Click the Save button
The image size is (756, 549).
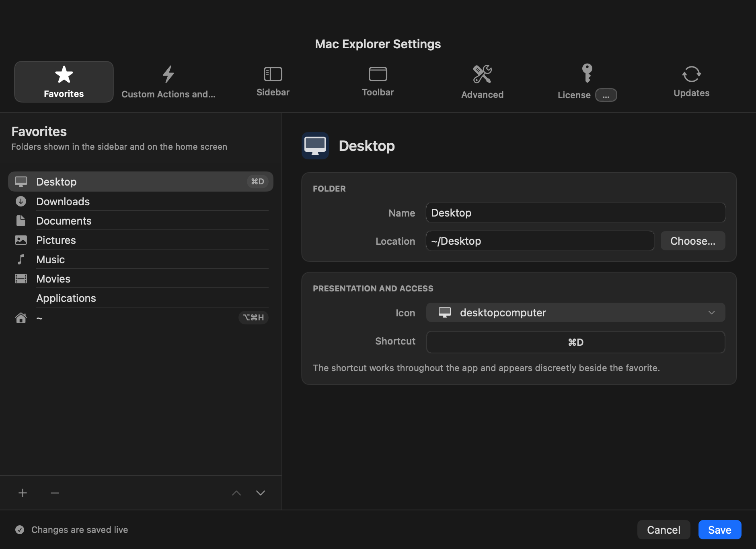720,530
